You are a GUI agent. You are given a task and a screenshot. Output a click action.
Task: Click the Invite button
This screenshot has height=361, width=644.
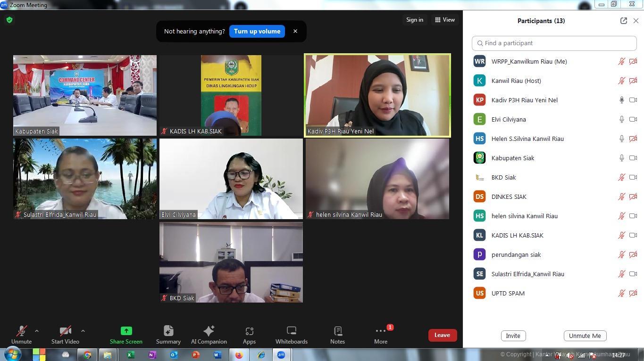(513, 336)
